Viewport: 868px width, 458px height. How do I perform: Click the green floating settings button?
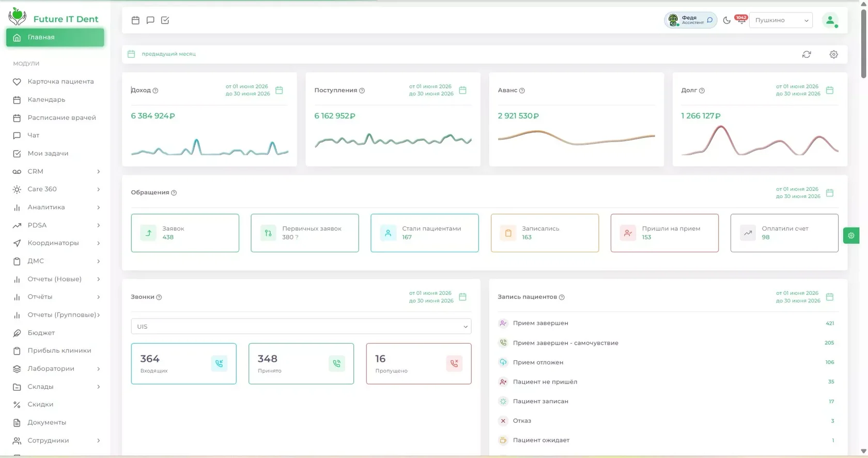851,236
